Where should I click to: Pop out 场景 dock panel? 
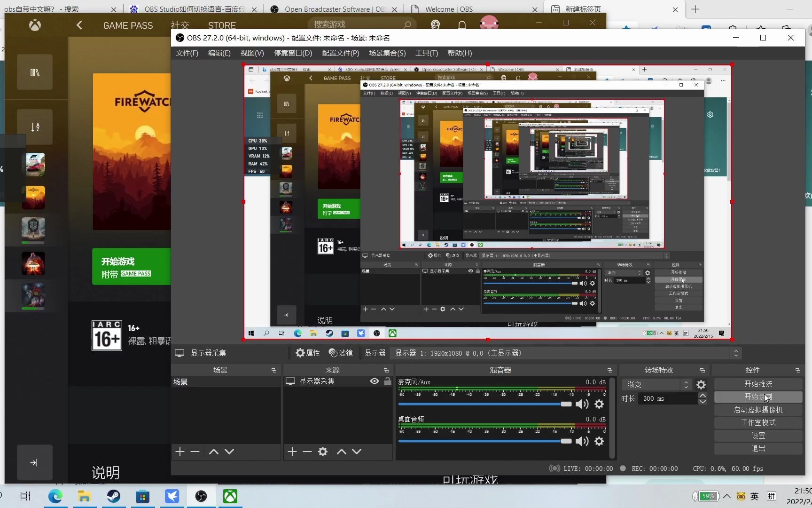click(x=274, y=370)
